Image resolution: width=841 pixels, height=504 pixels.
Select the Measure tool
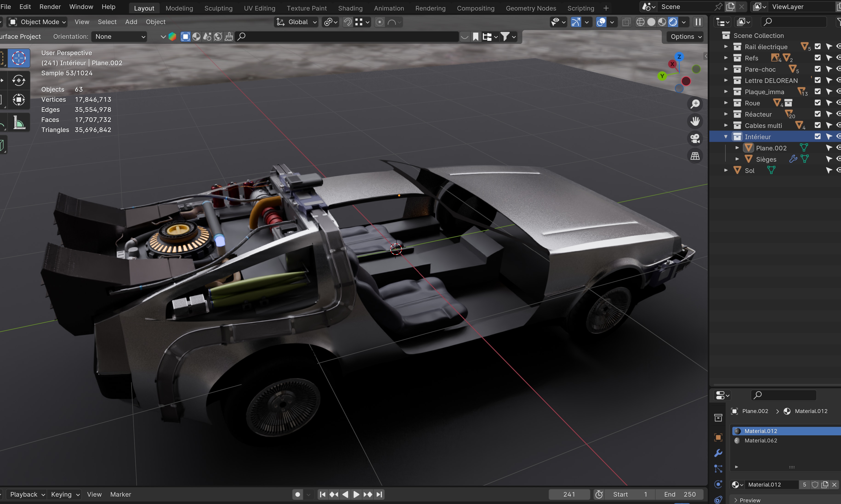(x=19, y=123)
